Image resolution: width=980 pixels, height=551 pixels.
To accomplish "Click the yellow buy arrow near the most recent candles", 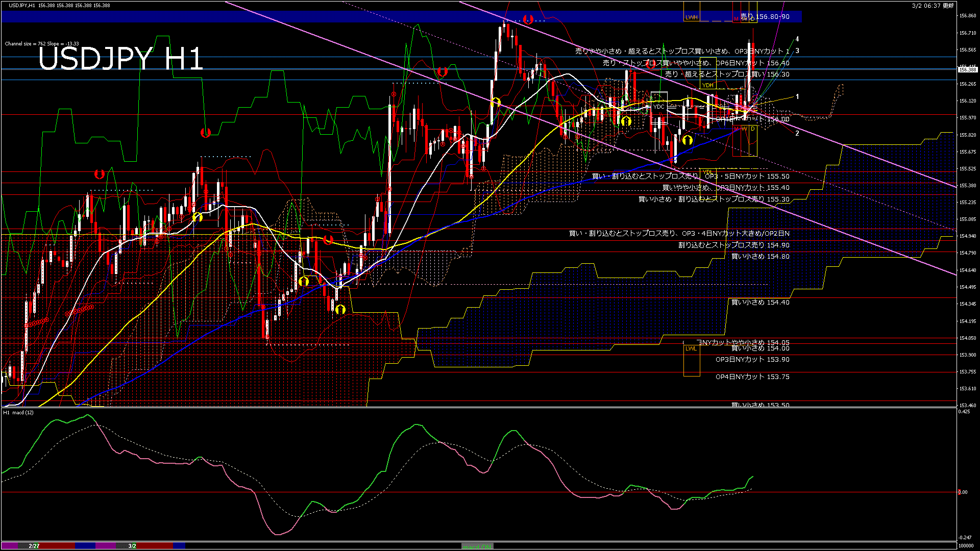I will point(687,141).
